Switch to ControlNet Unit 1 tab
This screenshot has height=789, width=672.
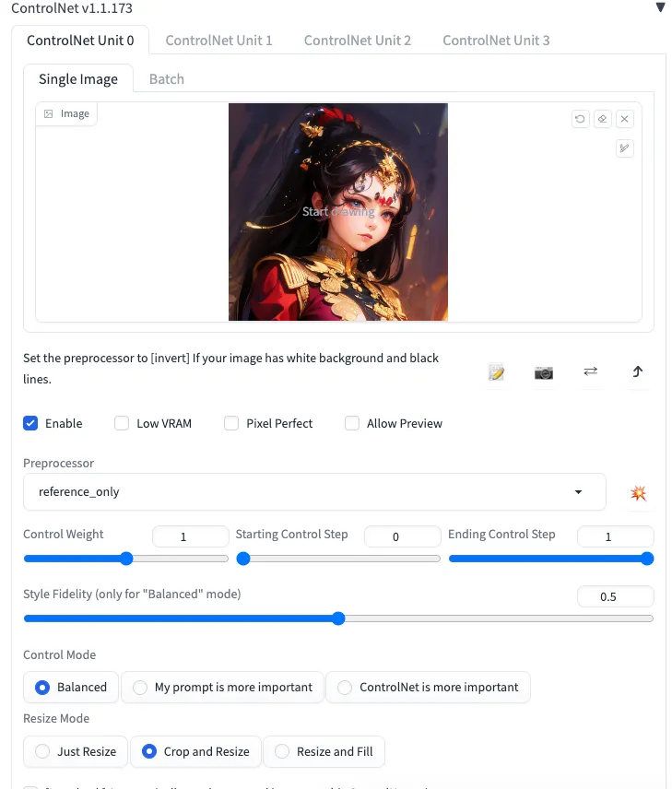[x=218, y=40]
